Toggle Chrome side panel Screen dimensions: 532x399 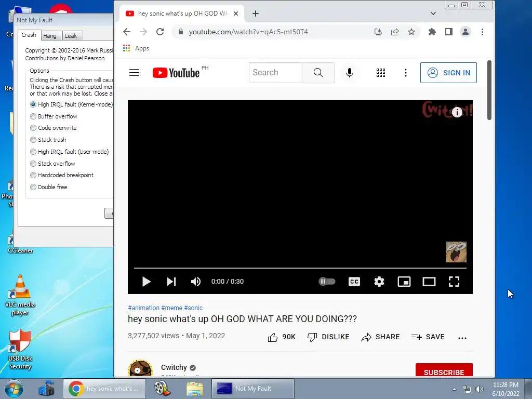click(x=448, y=32)
